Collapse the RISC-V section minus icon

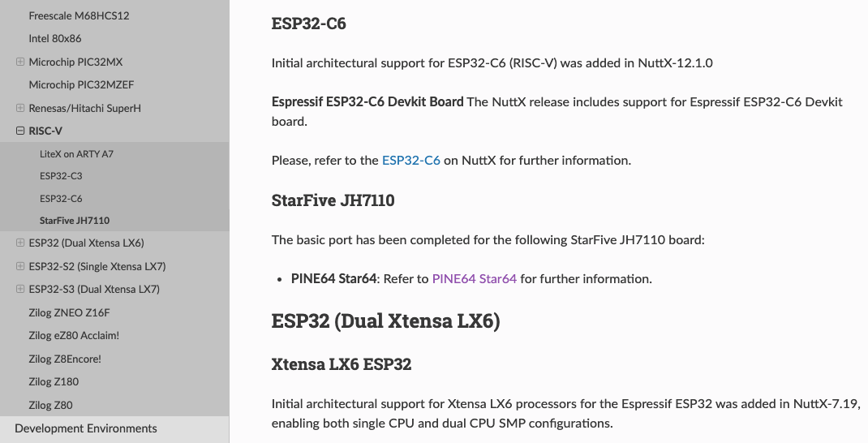[x=20, y=131]
